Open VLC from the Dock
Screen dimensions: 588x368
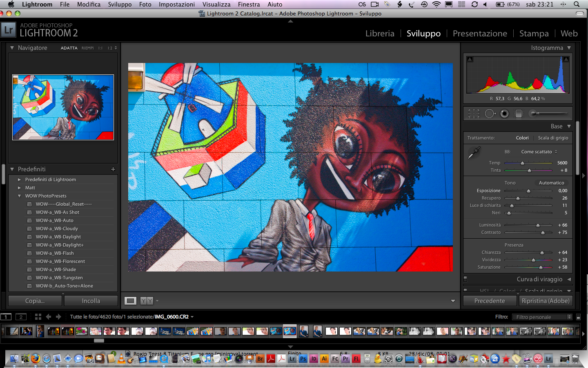121,359
